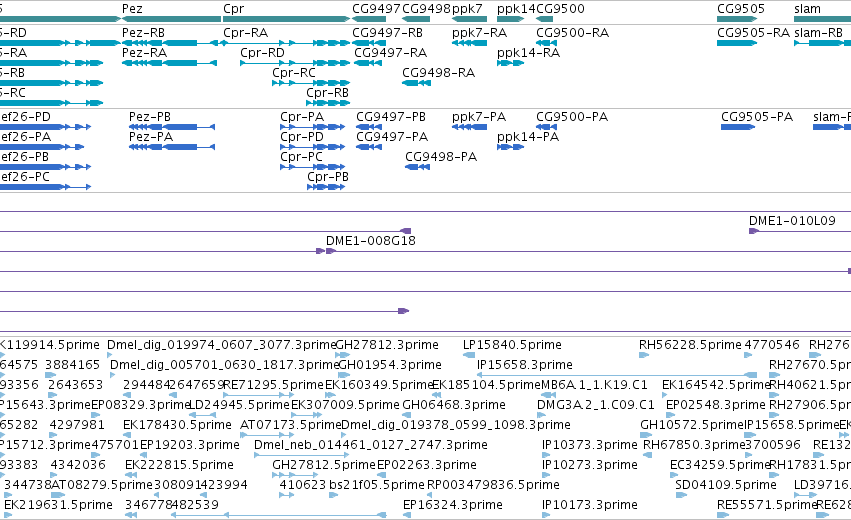Screen dimensions: 851x520
Task: Click the CG9497 gene feature
Action: click(369, 19)
